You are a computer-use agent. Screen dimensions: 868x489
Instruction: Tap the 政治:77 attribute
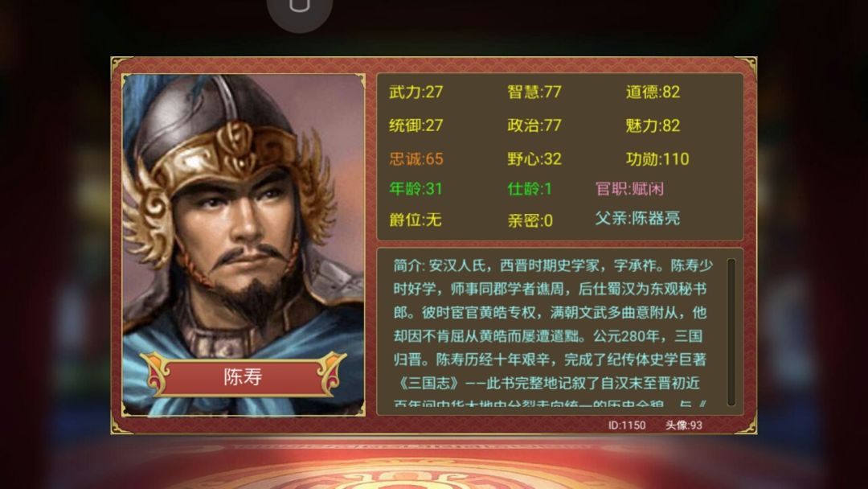534,125
